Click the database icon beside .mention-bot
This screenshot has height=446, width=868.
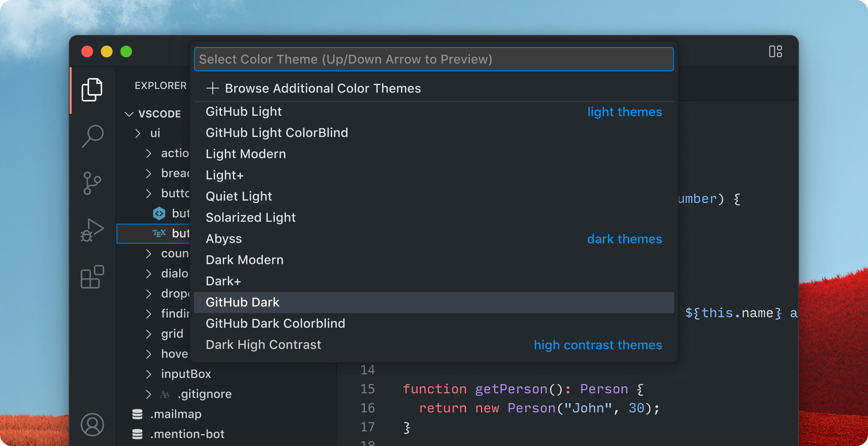137,434
